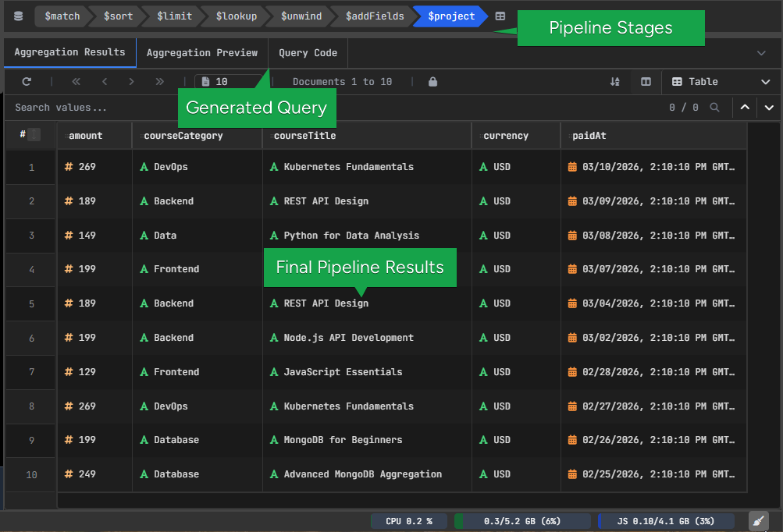Screen dimensions: 783x532
Task: Click the currency column header
Action: coord(516,136)
